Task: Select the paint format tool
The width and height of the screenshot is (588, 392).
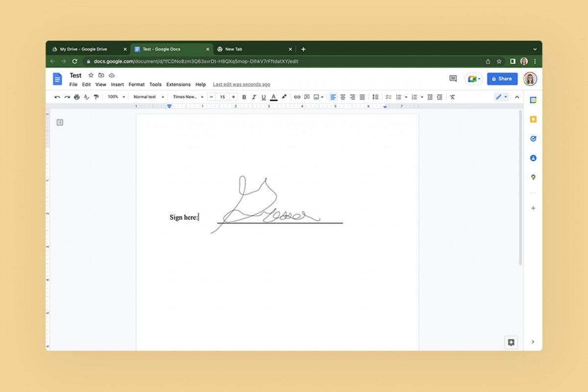Action: [x=96, y=97]
